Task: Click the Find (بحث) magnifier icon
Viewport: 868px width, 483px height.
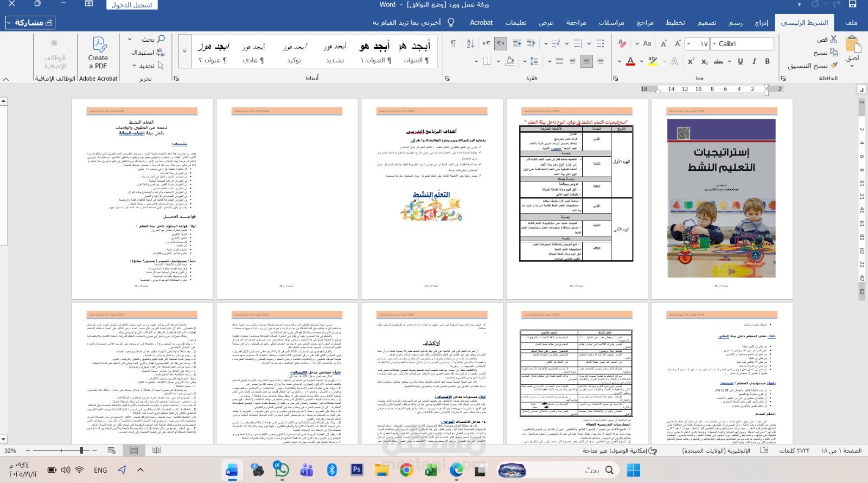Action: point(161,39)
